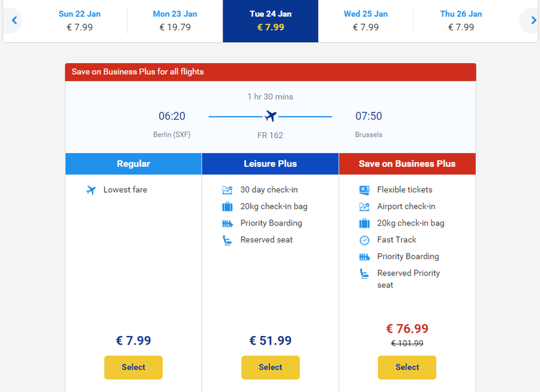Click Business Plus Priority Boarding icon

tap(364, 257)
